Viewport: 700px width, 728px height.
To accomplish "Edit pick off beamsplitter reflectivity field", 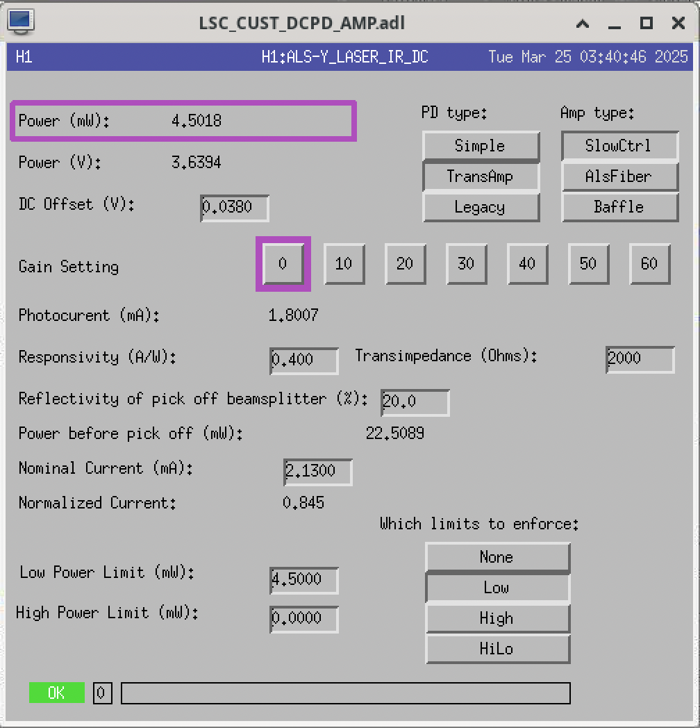I will (415, 402).
